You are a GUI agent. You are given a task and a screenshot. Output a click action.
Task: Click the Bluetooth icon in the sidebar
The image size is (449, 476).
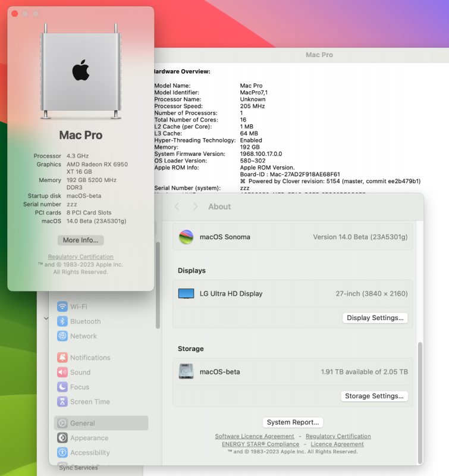tap(62, 321)
